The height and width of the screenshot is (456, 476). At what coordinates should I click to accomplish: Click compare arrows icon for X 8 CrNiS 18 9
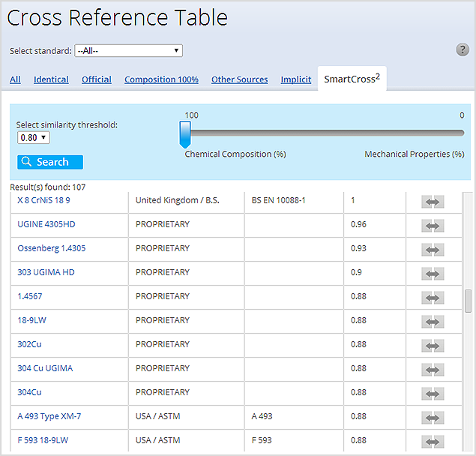pos(433,202)
